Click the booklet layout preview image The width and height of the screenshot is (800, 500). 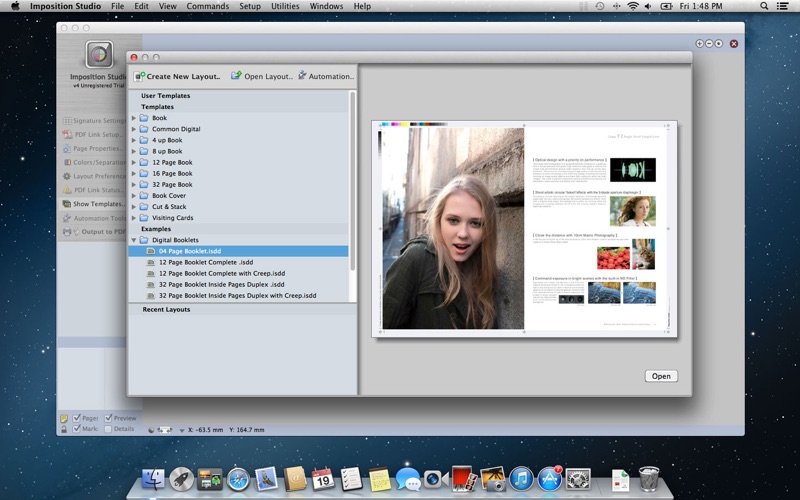524,228
